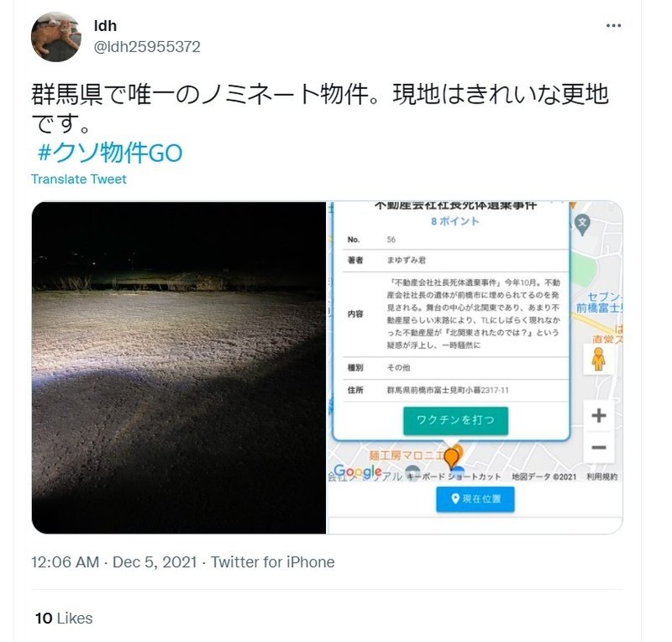Screen dimensions: 672x642
Task: Click the Twitter for iPhone source label
Action: (x=272, y=562)
